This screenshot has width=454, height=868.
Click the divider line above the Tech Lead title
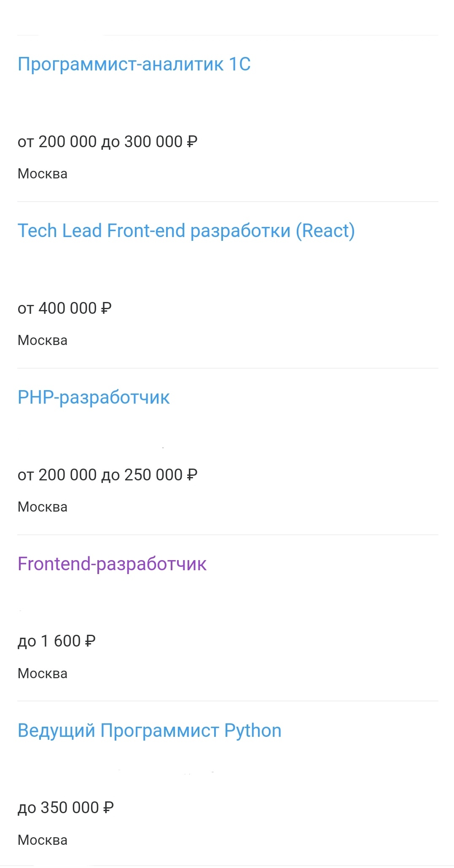click(228, 202)
